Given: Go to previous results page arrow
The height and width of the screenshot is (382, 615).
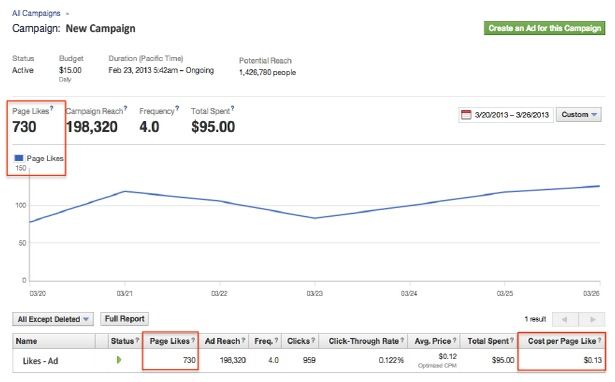Looking at the screenshot, I should (x=565, y=319).
